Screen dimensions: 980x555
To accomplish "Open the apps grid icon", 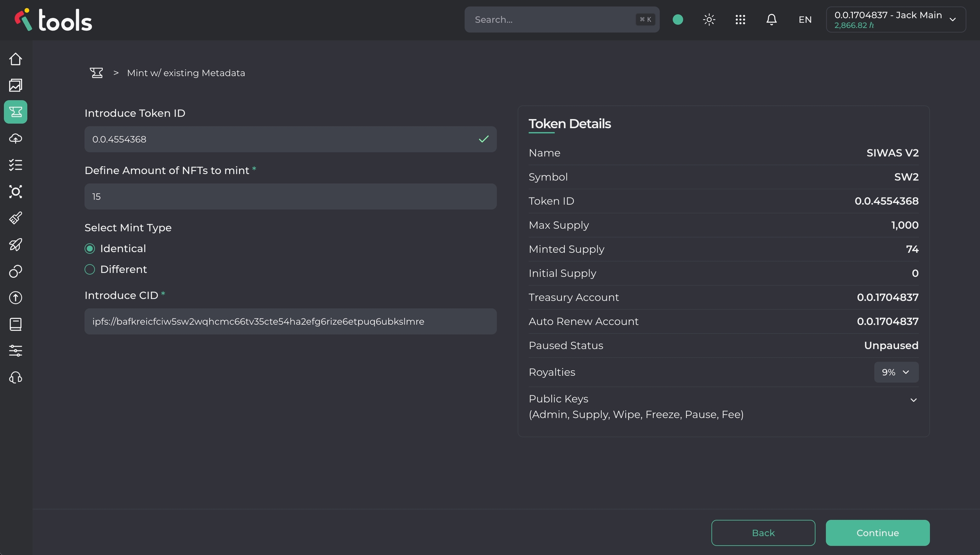I will point(740,20).
